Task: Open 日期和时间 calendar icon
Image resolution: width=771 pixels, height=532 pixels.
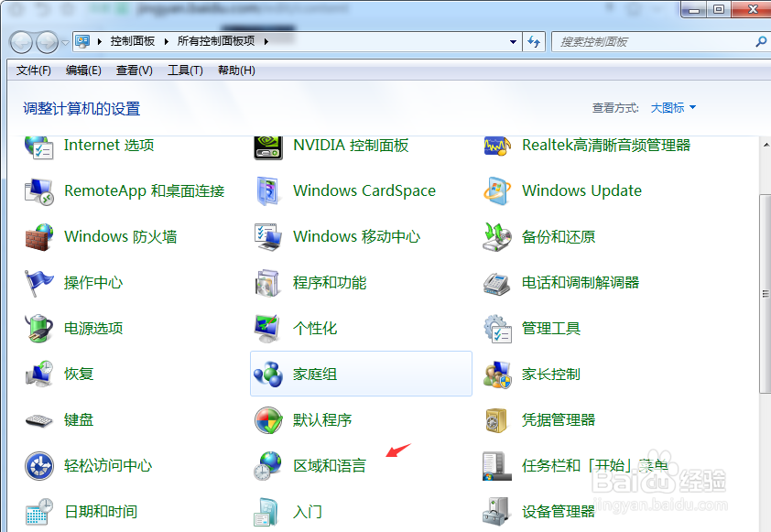Action: pos(39,511)
